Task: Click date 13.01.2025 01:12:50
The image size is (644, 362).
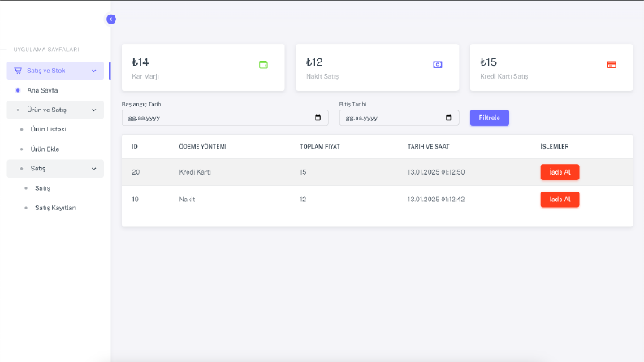Action: [436, 172]
